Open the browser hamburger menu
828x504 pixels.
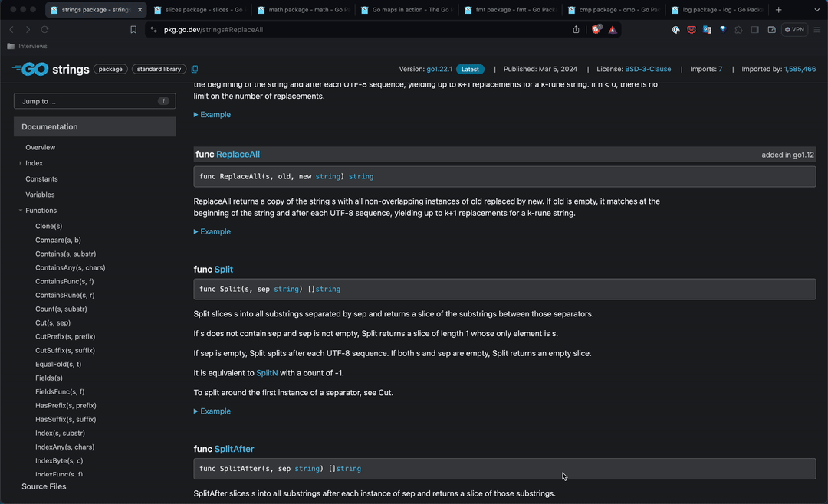[817, 30]
